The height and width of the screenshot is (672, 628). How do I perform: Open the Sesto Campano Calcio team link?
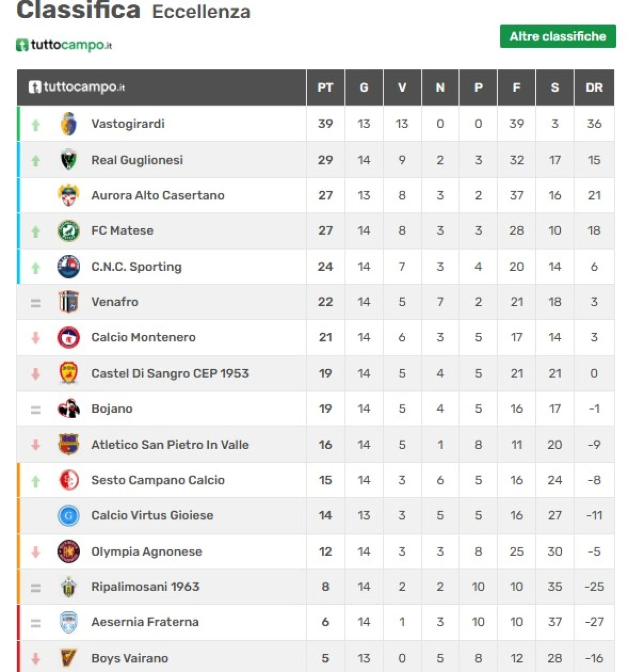pyautogui.click(x=158, y=480)
